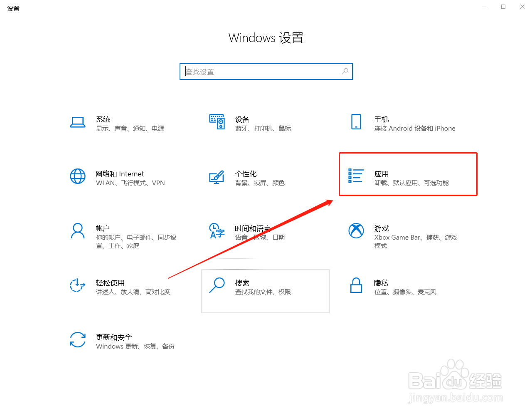Click the 位置、摄像头、麦克风 description
The width and height of the screenshot is (532, 416).
click(x=405, y=292)
